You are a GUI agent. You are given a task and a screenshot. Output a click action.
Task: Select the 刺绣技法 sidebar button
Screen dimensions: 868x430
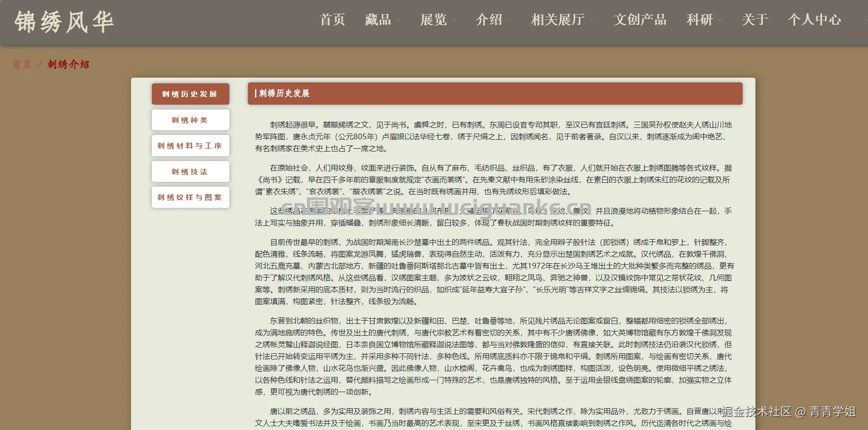click(x=190, y=171)
